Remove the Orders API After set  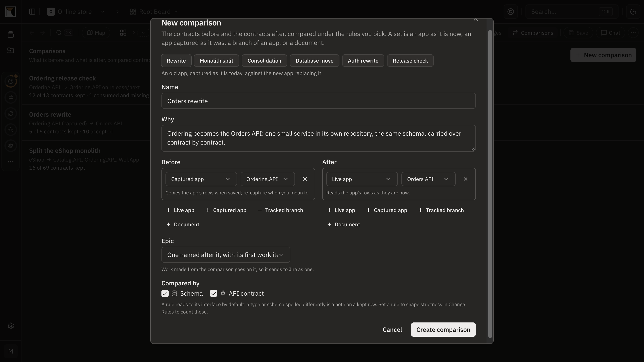(465, 179)
